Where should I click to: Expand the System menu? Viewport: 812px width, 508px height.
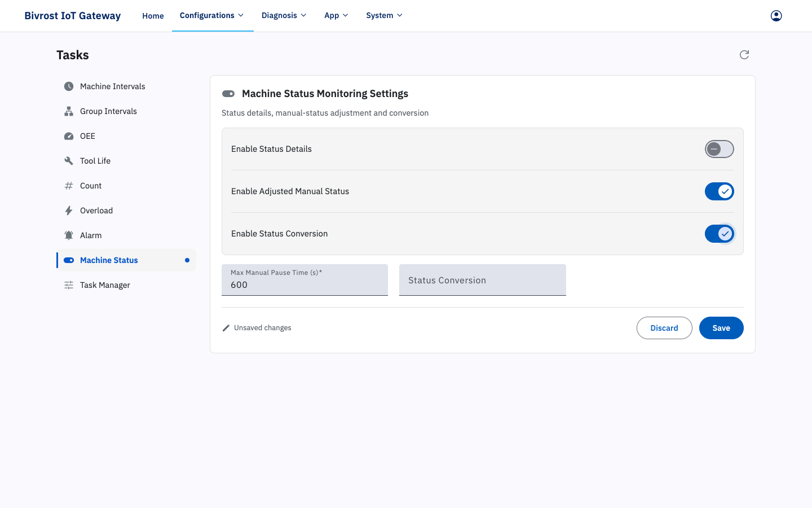(x=384, y=15)
